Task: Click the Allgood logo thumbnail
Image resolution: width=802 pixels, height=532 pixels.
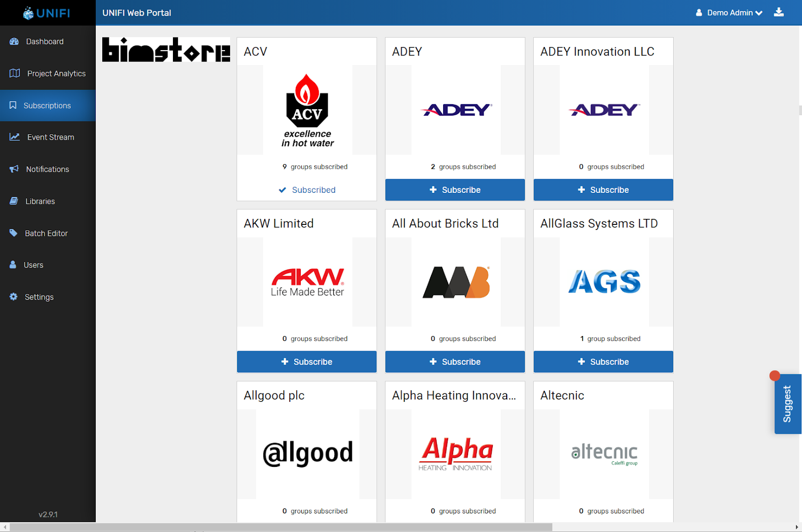Action: 308,454
